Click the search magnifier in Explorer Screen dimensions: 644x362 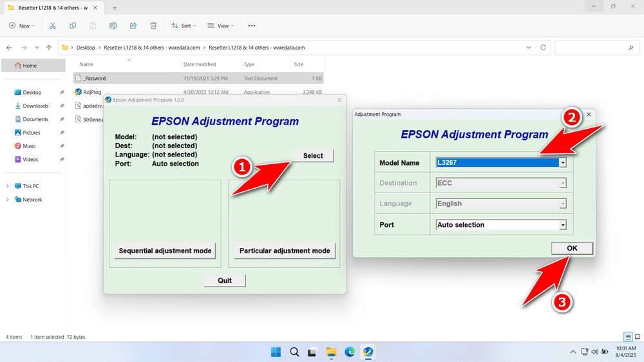coord(631,48)
